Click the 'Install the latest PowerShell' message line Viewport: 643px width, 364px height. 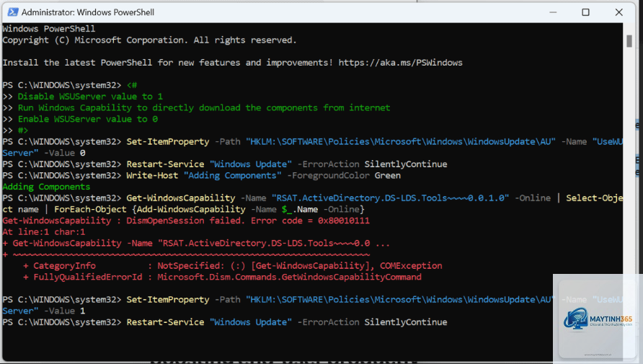click(233, 63)
